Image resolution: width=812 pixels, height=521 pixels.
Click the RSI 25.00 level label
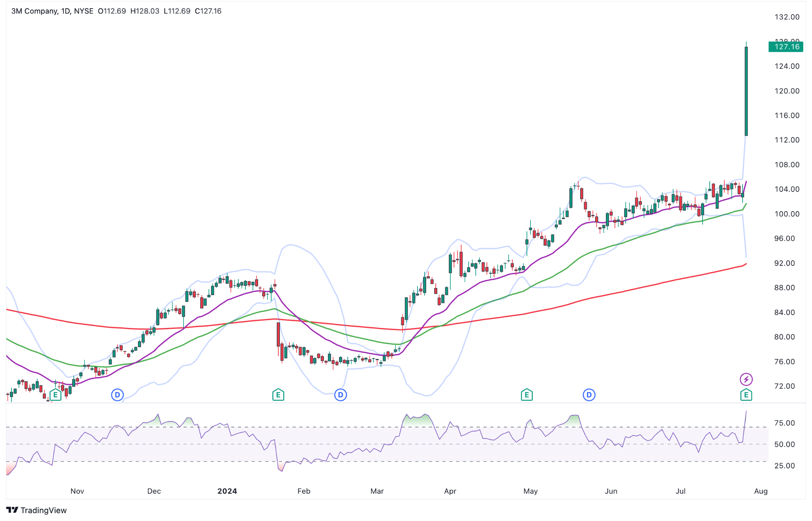pos(785,466)
